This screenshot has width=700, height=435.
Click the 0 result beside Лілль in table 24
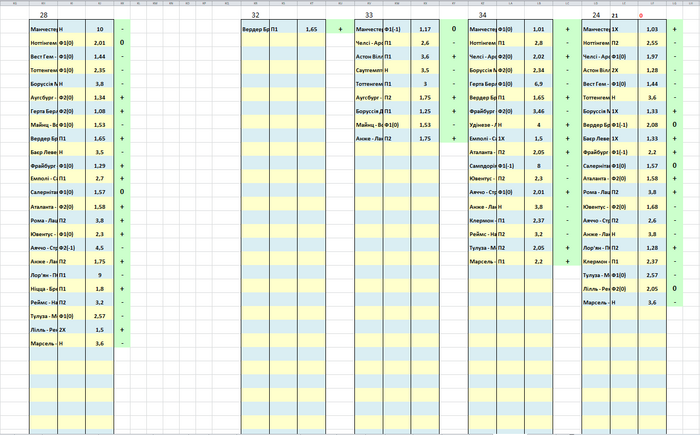pyautogui.click(x=675, y=289)
